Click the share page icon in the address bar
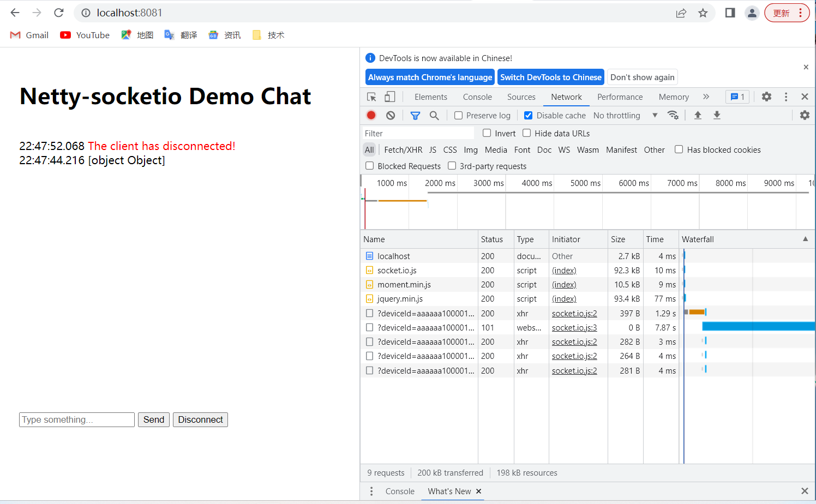The height and width of the screenshot is (504, 816). click(x=681, y=13)
